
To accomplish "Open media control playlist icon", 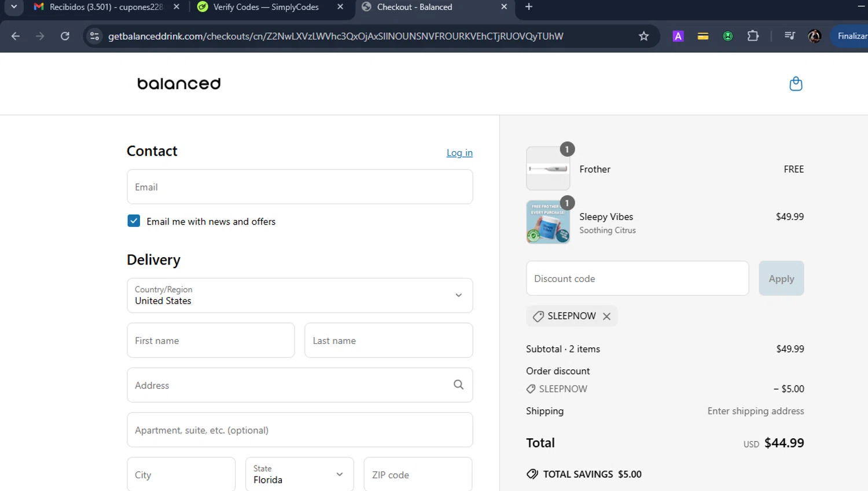I will 789,36.
